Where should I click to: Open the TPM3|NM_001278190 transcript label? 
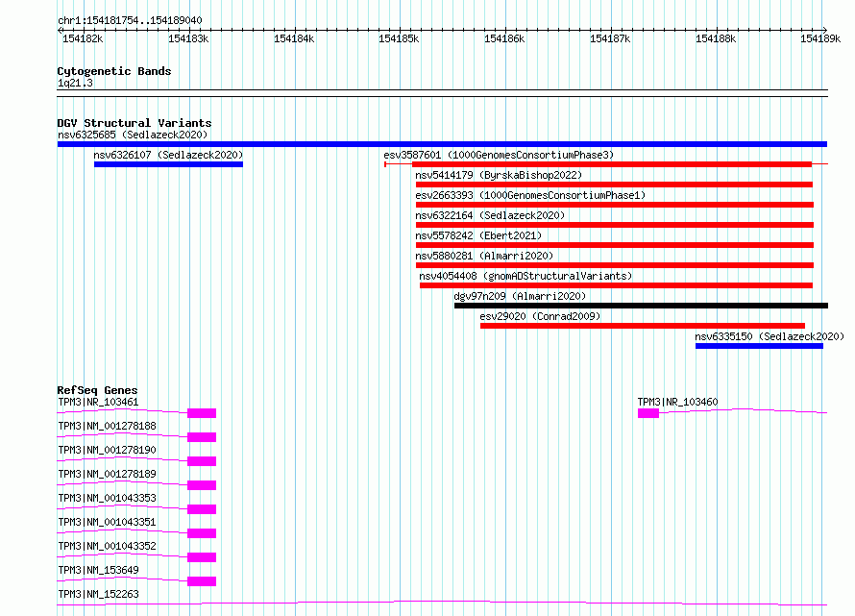107,450
